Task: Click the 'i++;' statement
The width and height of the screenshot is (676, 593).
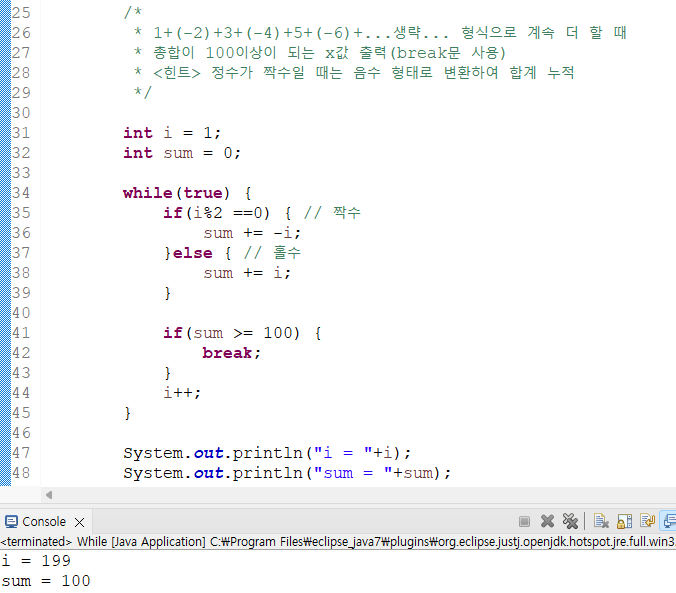Action: (182, 393)
